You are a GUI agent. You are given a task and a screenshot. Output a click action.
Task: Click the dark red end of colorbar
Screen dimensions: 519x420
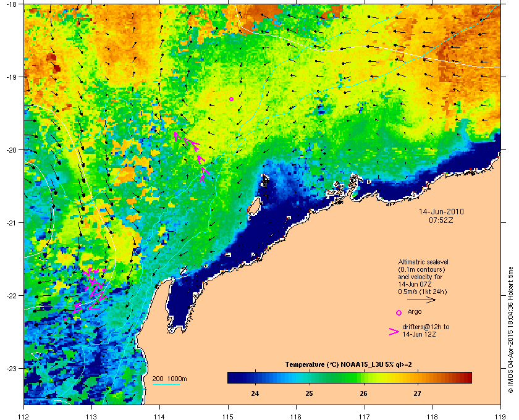(x=467, y=377)
